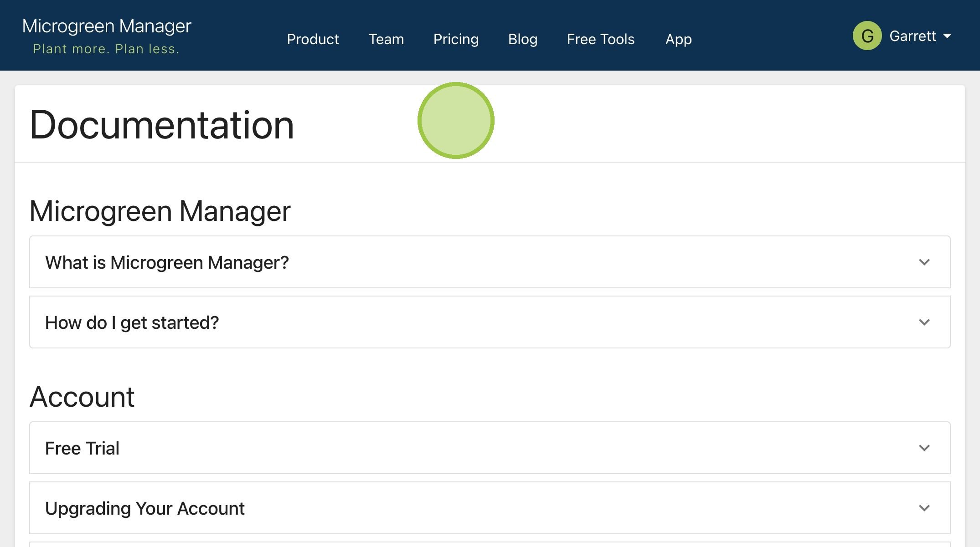Click chevron on Free Trial row

click(x=924, y=448)
